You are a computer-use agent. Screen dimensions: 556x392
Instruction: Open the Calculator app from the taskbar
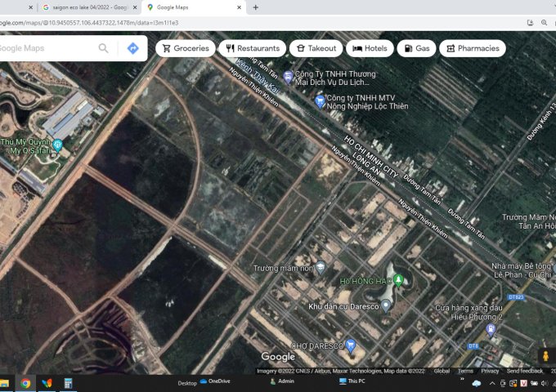click(x=68, y=383)
